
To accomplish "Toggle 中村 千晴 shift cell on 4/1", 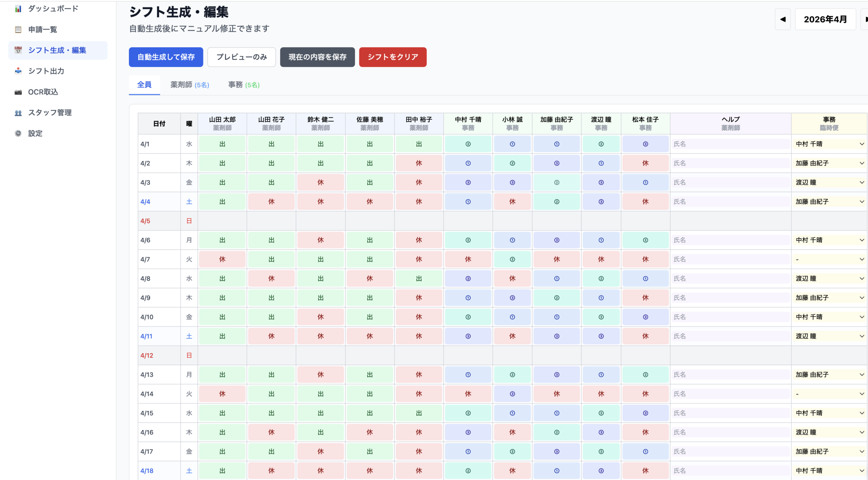I will coord(468,144).
